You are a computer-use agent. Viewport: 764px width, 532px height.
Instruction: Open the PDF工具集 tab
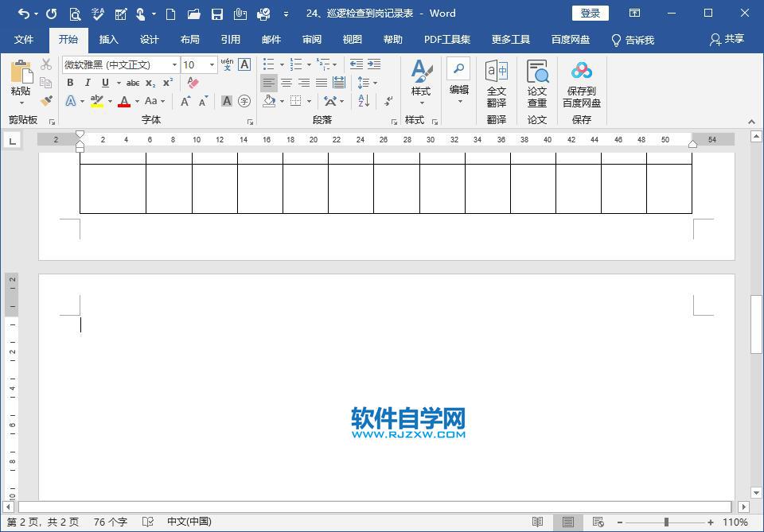coord(450,38)
